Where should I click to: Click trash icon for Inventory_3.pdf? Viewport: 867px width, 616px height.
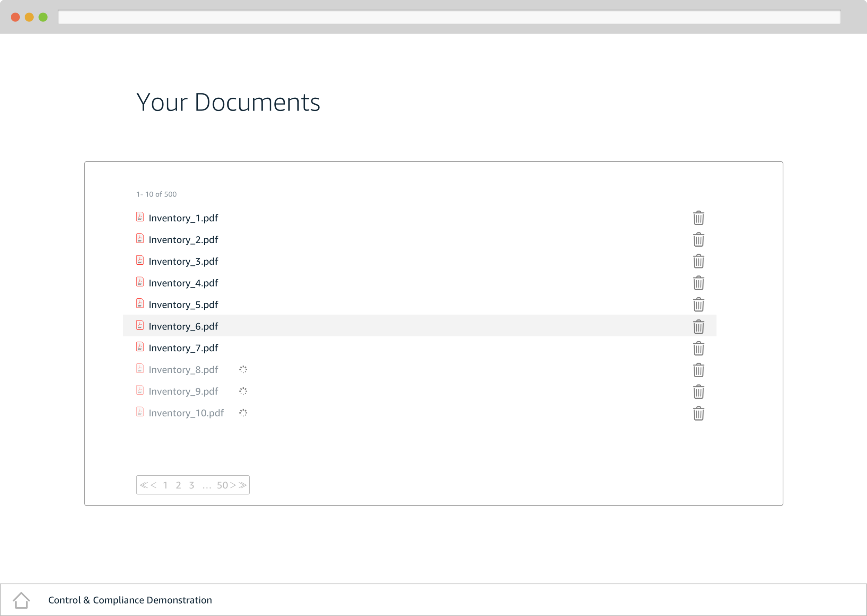pyautogui.click(x=698, y=261)
